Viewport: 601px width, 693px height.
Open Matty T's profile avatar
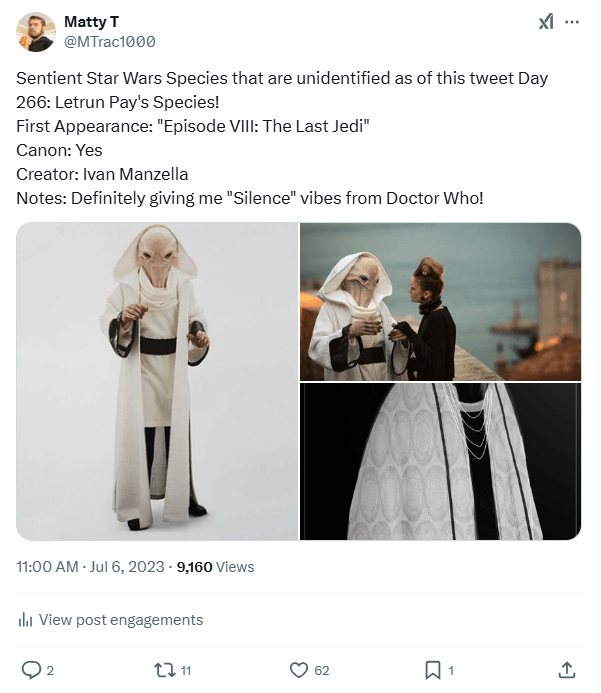coord(35,32)
